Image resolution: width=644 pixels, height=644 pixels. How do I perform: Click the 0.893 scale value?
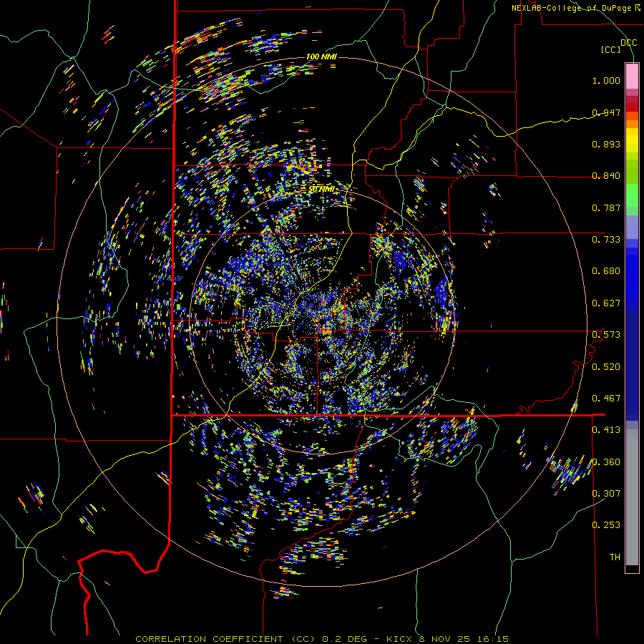606,144
